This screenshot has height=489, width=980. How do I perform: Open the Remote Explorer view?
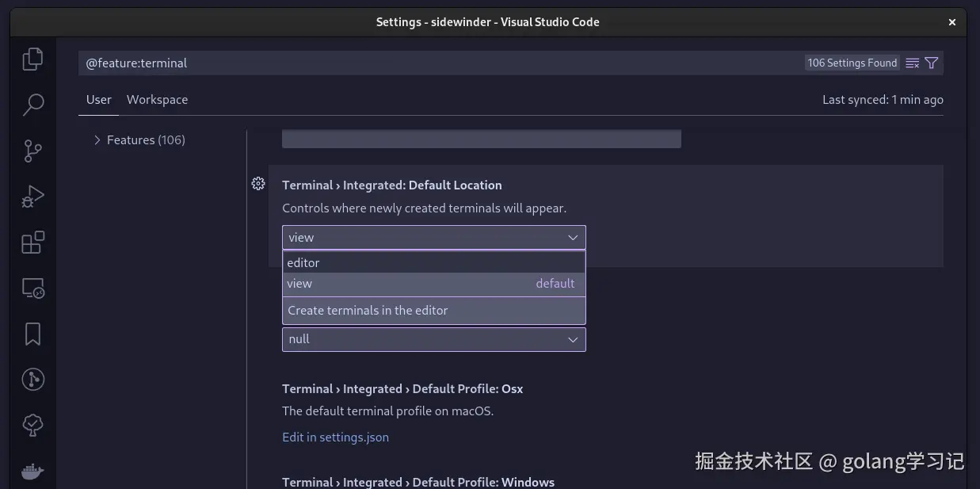coord(32,288)
